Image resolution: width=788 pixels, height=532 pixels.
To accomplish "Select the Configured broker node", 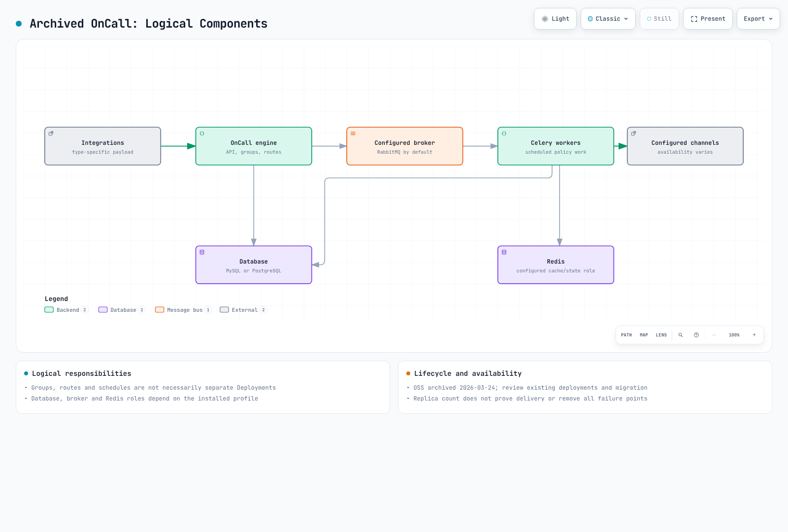I will point(405,146).
